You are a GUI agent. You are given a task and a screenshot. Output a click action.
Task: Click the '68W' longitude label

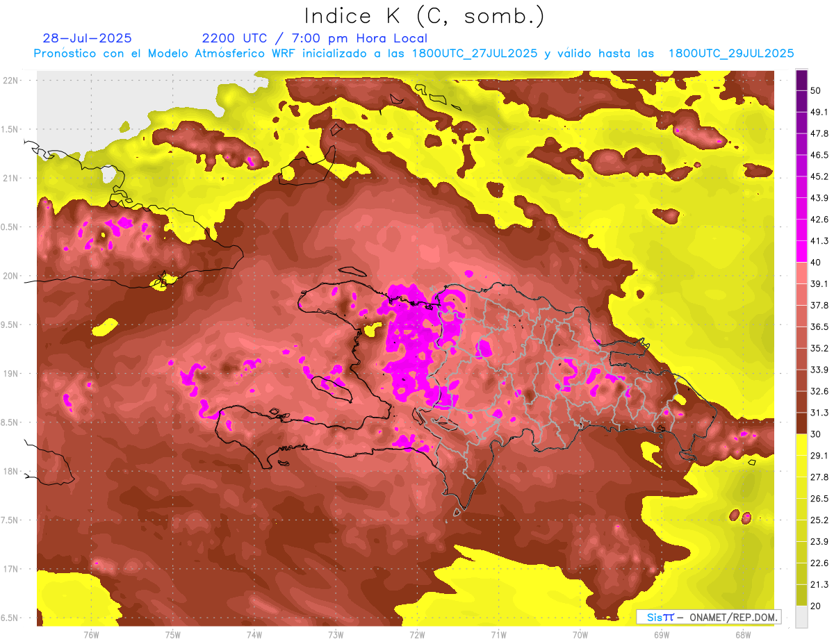pos(742,634)
